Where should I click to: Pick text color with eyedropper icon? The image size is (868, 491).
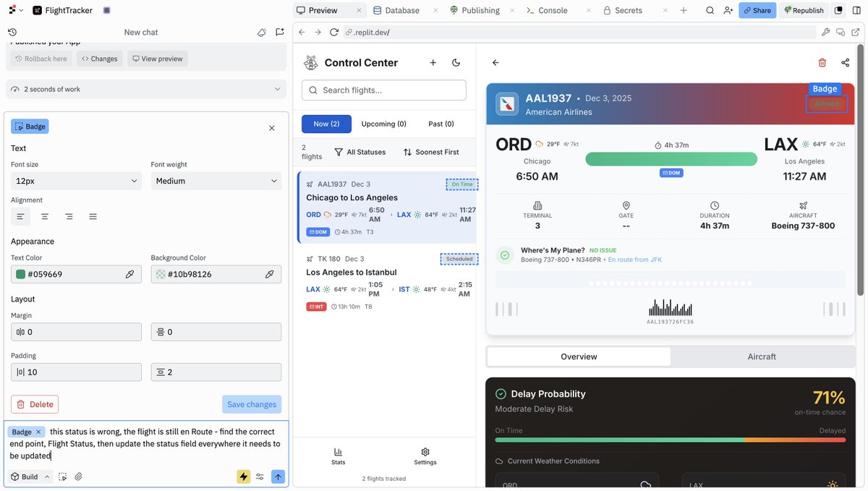129,274
